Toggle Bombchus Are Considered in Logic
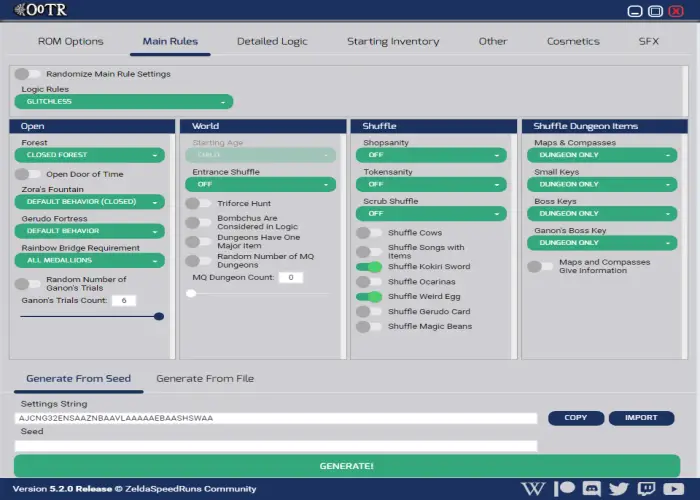Image resolution: width=700 pixels, height=500 pixels. (x=198, y=222)
